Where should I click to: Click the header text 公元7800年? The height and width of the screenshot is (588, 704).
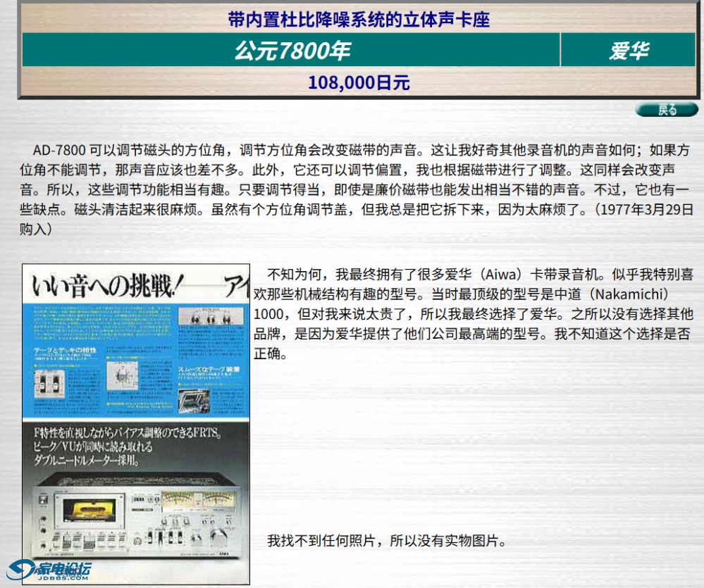click(292, 50)
